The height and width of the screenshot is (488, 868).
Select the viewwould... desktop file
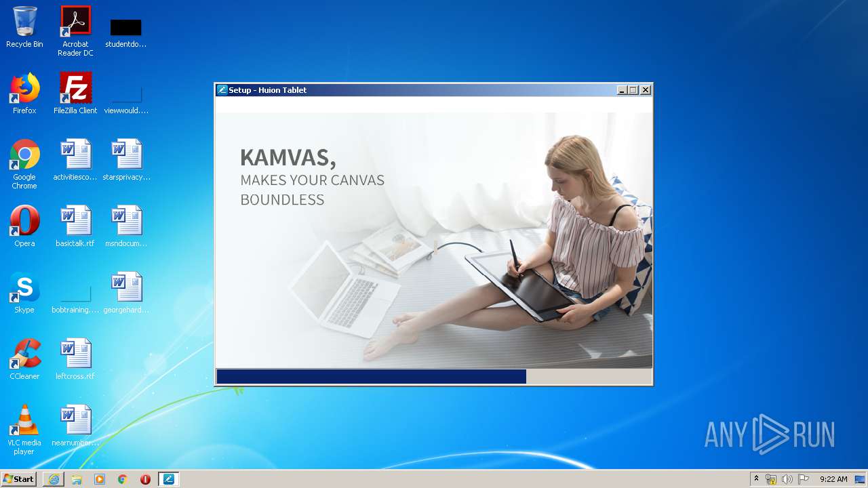tap(126, 99)
